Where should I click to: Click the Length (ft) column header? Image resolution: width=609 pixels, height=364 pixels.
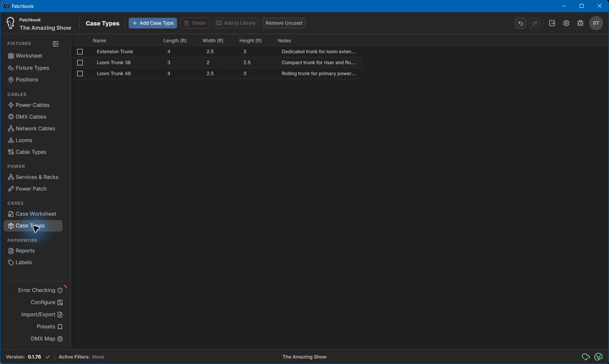(175, 41)
